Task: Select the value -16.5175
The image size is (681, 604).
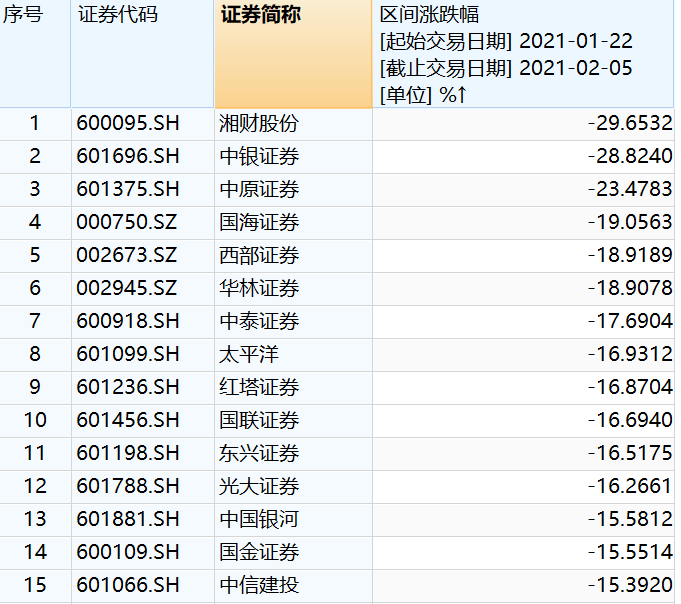Action: 630,453
